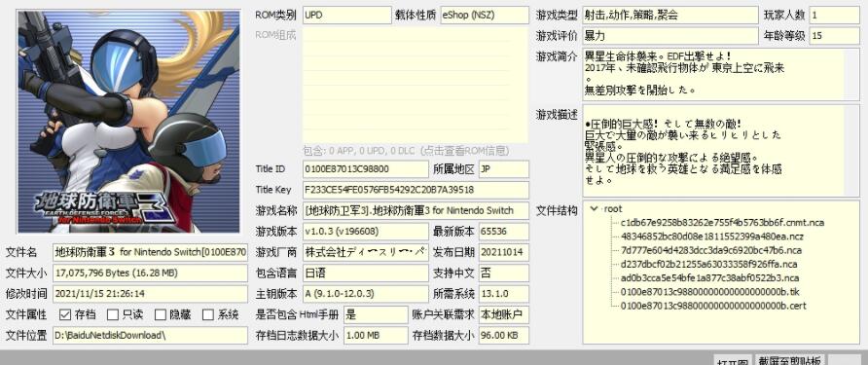This screenshot has width=868, height=365.
Task: Click the 支持中文 field showing 否
Action: pyautogui.click(x=504, y=274)
